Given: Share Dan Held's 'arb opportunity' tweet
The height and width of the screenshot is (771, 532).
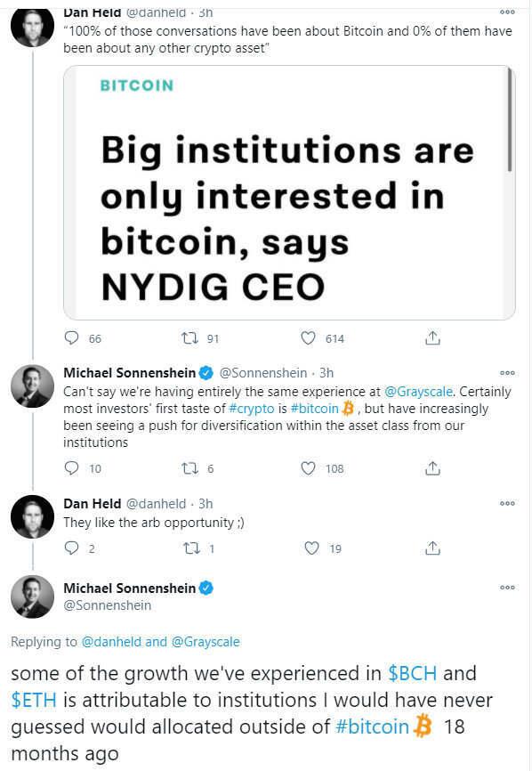Looking at the screenshot, I should [x=433, y=548].
